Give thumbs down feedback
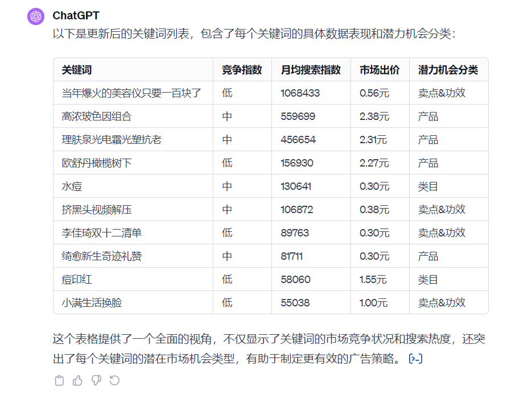The image size is (532, 399). point(97,380)
